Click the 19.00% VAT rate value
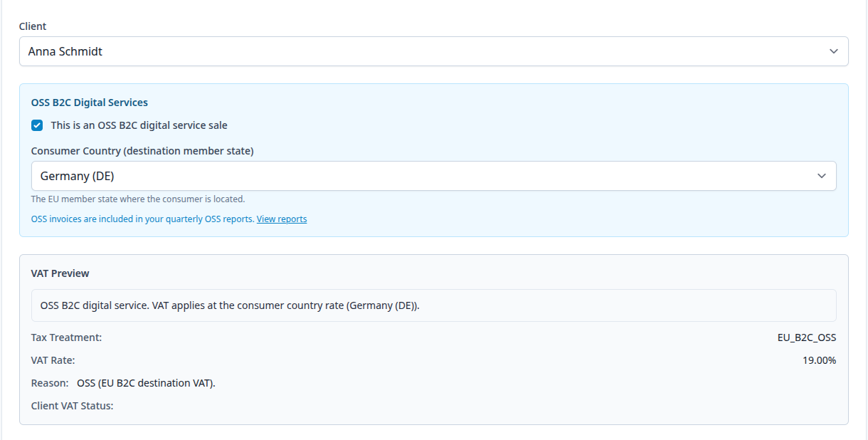868x440 pixels. 820,360
